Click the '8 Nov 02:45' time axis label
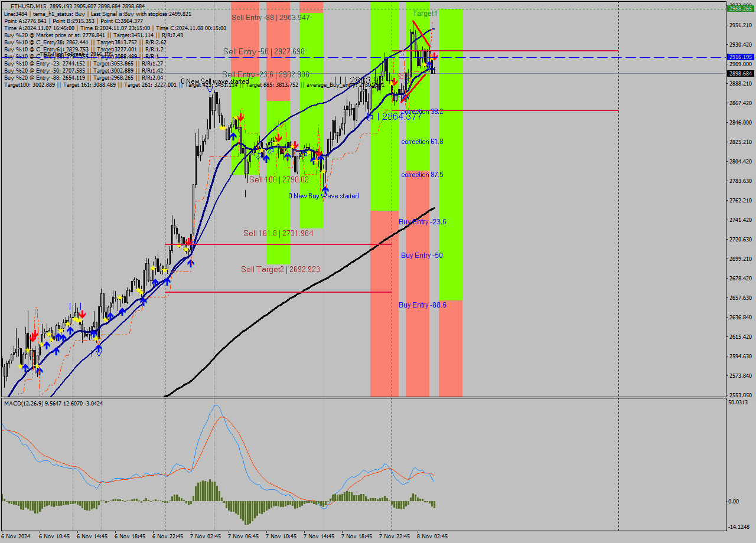Image resolution: width=756 pixels, height=543 pixels. click(x=432, y=537)
